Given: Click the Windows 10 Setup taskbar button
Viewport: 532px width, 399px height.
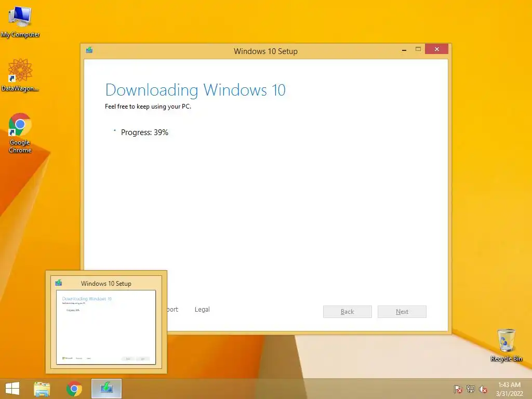Looking at the screenshot, I should click(x=107, y=389).
